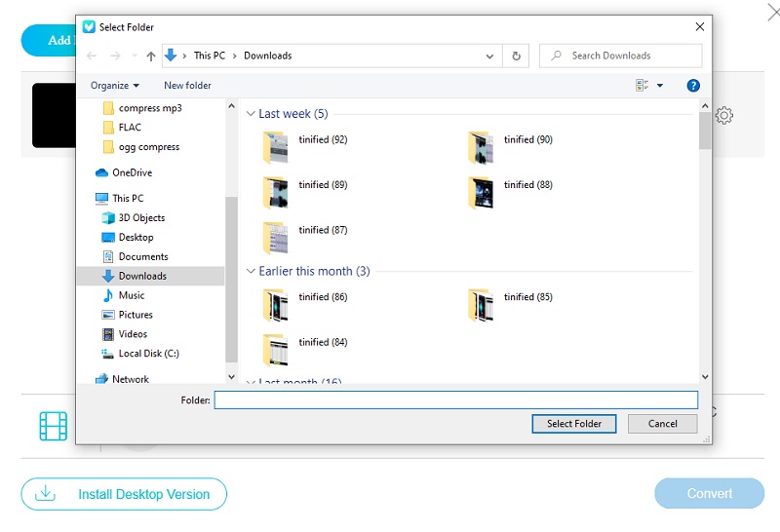This screenshot has width=780, height=532.
Task: Open the Organize menu
Action: pos(115,86)
